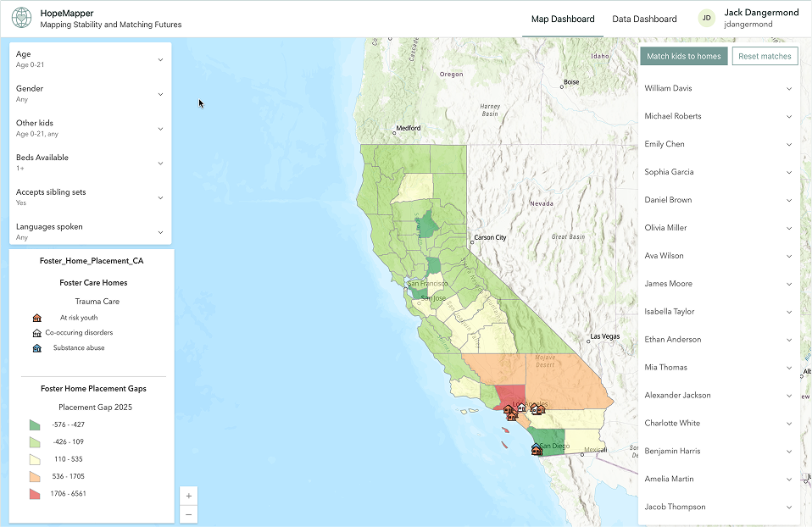Select the Map Dashboard tab

coord(563,19)
